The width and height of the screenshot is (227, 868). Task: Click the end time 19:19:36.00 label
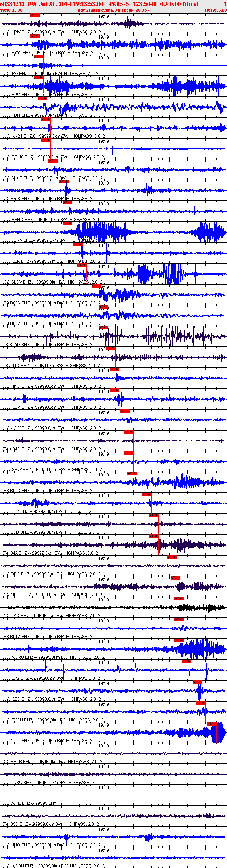216,10
